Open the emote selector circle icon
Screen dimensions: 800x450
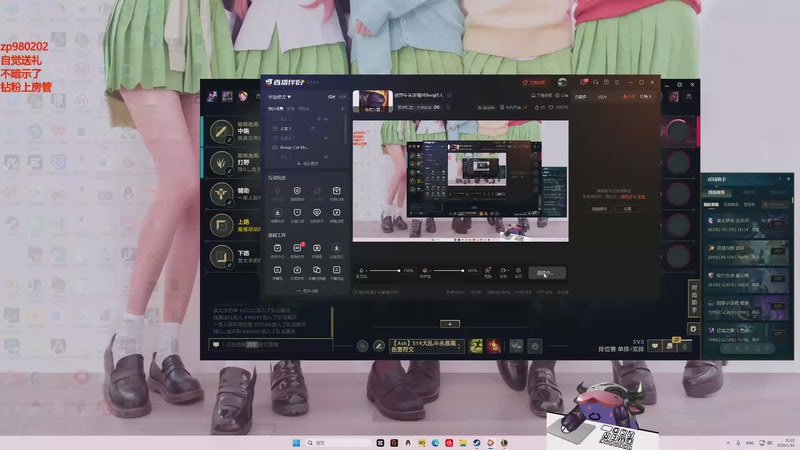(x=535, y=346)
